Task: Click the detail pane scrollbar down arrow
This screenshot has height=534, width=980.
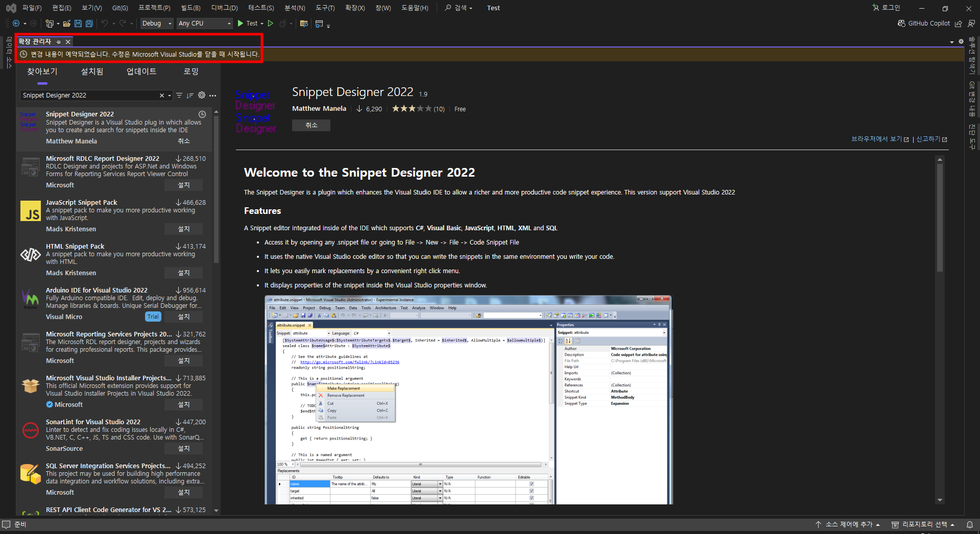Action: click(x=940, y=500)
